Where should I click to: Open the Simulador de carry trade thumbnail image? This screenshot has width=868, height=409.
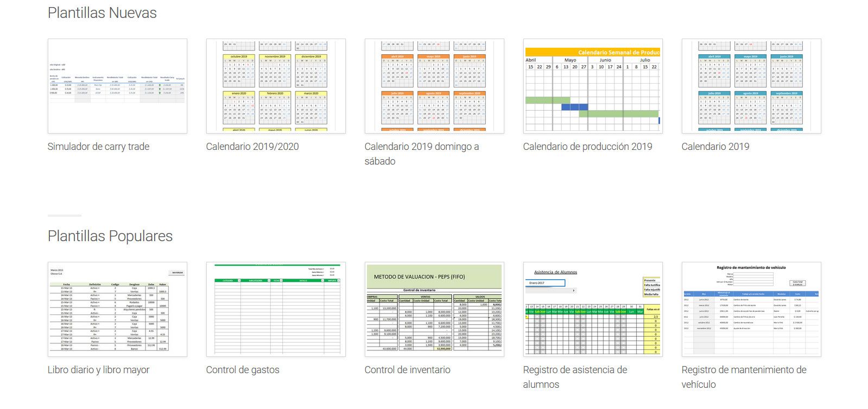(x=117, y=86)
